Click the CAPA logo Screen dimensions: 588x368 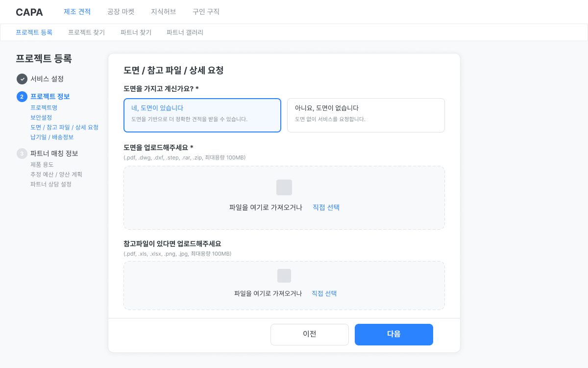click(29, 12)
